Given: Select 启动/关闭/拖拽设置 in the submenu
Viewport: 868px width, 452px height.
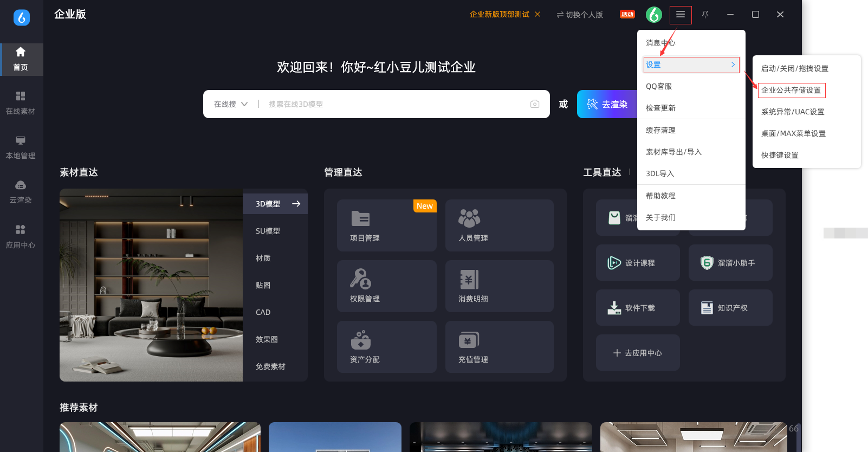Looking at the screenshot, I should pyautogui.click(x=807, y=68).
